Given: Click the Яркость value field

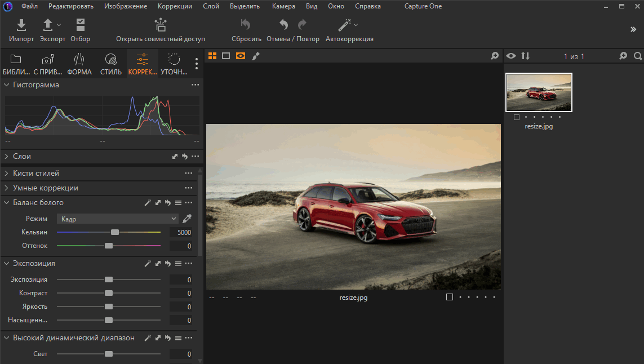Looking at the screenshot, I should point(181,307).
